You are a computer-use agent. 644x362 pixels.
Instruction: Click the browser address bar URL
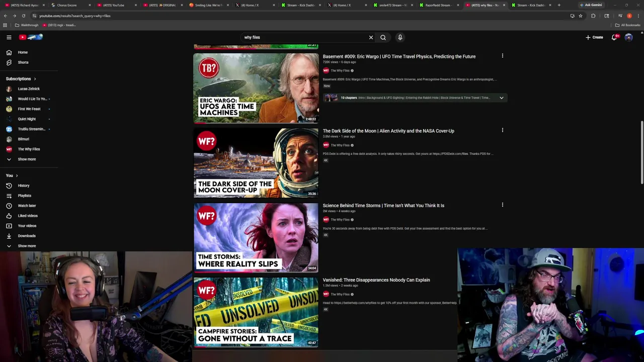[x=74, y=16]
